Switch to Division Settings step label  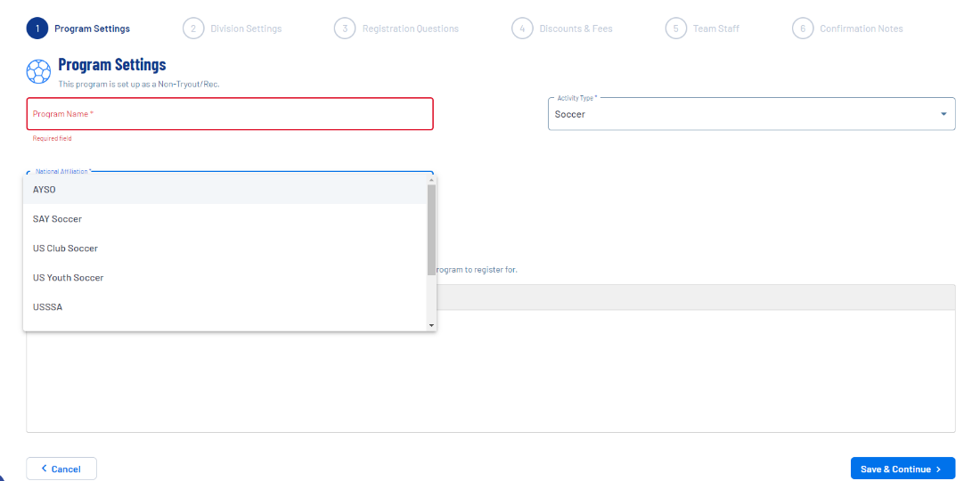(x=246, y=29)
